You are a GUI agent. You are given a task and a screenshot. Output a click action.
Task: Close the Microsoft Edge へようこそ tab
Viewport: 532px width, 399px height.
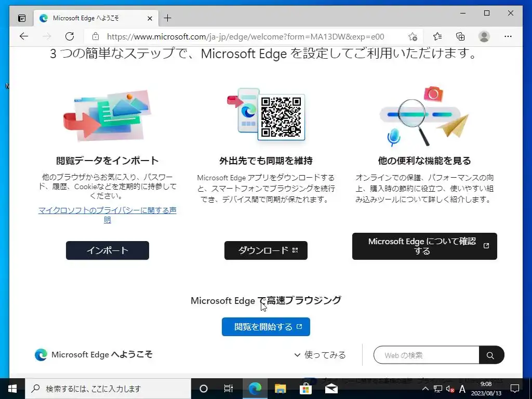pos(150,18)
